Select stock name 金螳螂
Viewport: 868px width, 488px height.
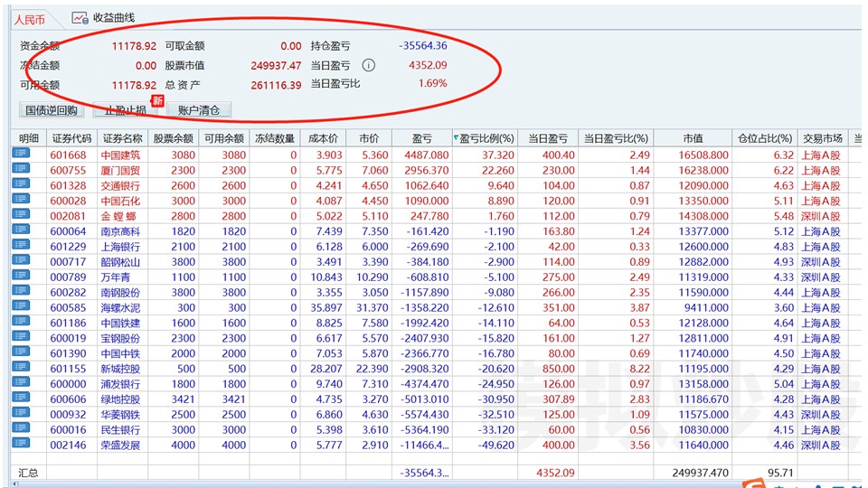click(x=118, y=216)
